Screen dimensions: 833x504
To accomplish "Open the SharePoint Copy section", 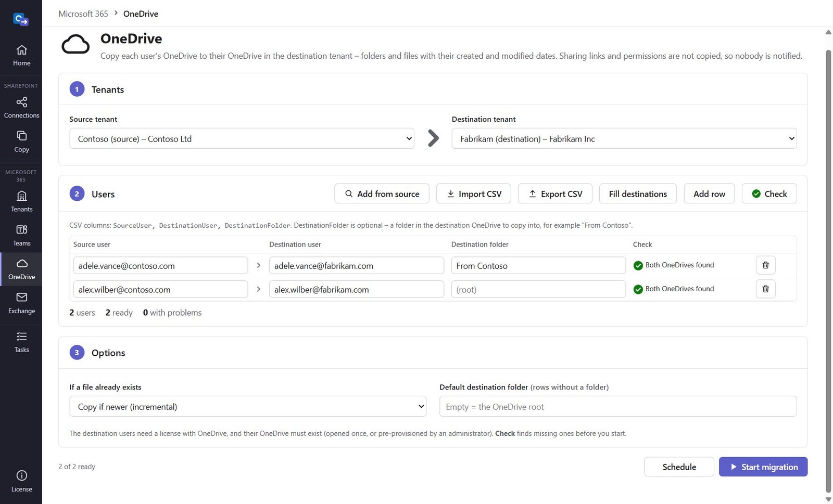I will [21, 141].
